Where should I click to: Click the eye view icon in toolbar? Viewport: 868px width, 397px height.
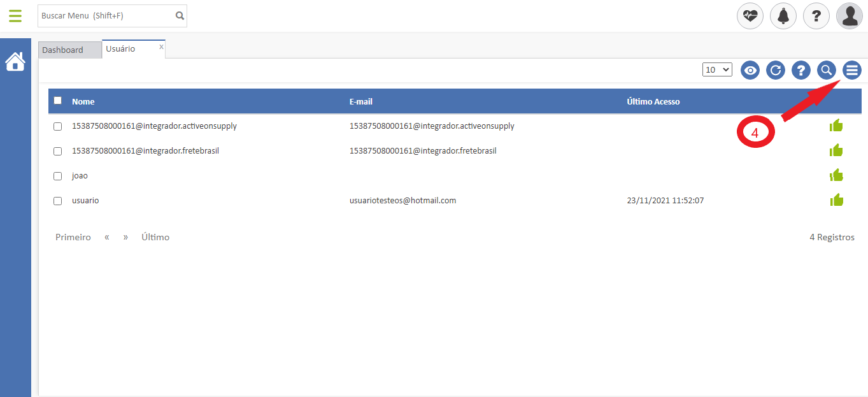(750, 70)
